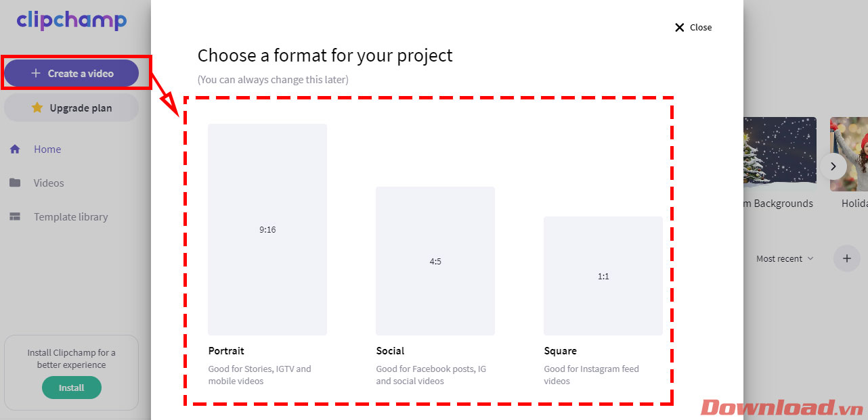
Task: Click the round plus button beside Most recent
Action: 846,258
